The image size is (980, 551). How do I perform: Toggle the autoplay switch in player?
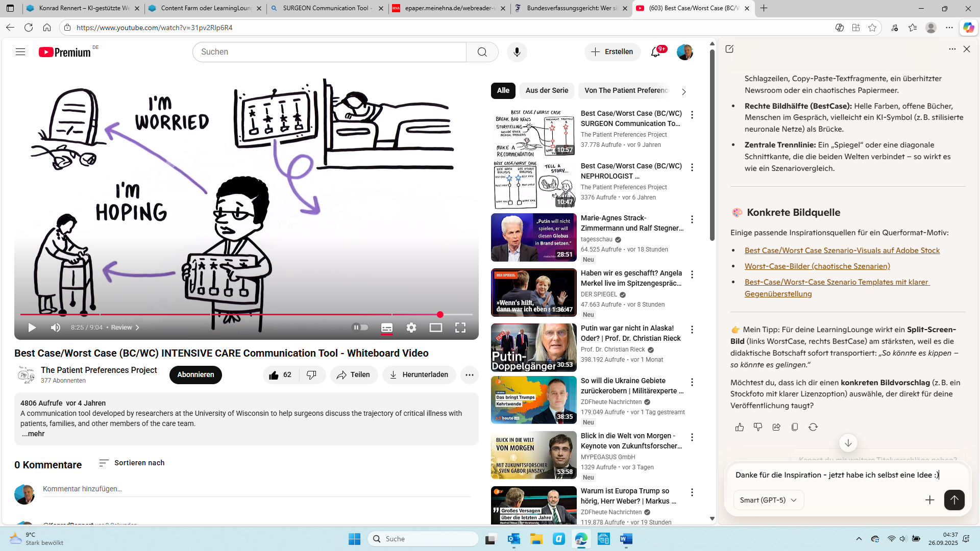(x=360, y=328)
